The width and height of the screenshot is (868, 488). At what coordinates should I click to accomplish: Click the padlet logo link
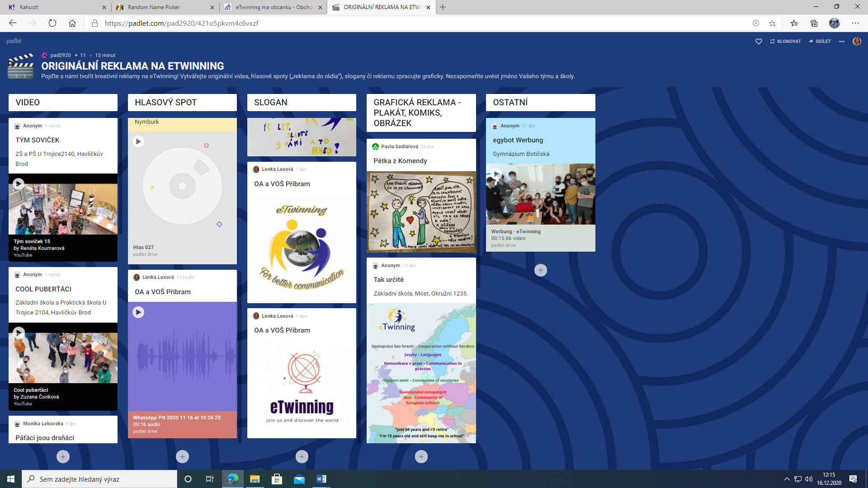point(14,41)
